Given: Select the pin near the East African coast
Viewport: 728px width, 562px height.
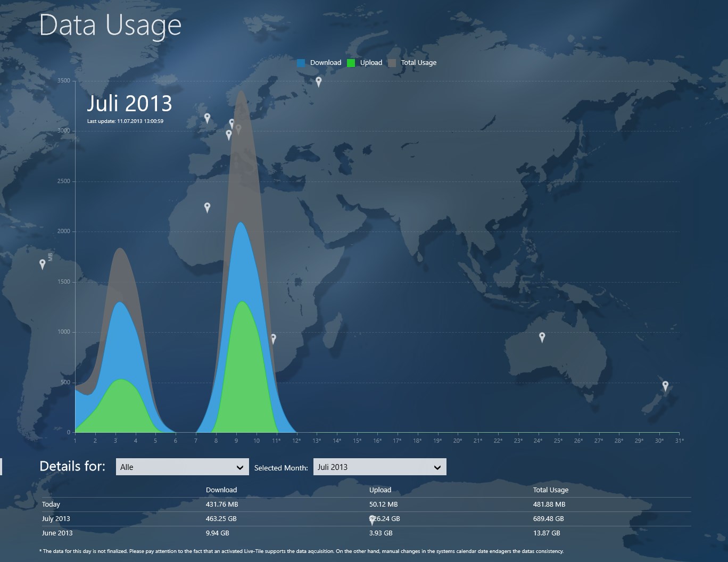Looking at the screenshot, I should [273, 338].
